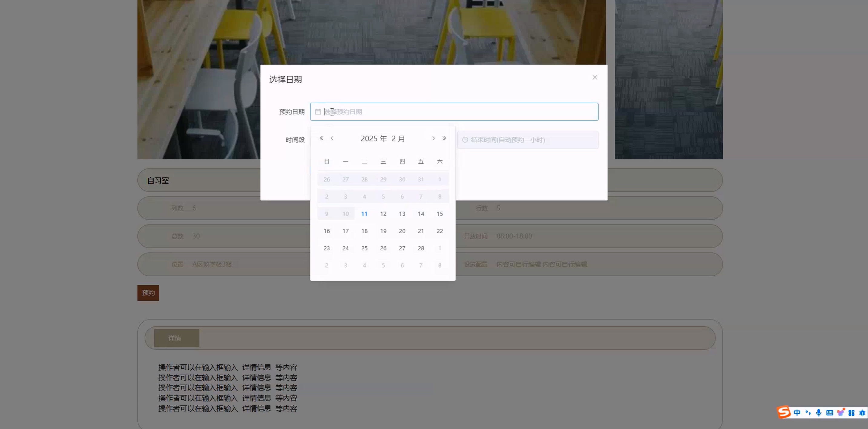Viewport: 868px width, 429px height.
Task: Toggle Sogou Chinese/English mode
Action: (797, 413)
